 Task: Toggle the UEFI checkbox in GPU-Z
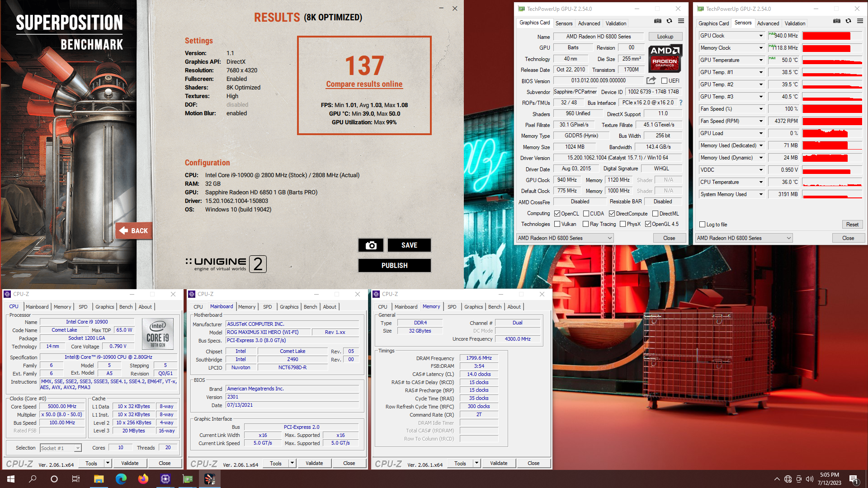(x=664, y=81)
